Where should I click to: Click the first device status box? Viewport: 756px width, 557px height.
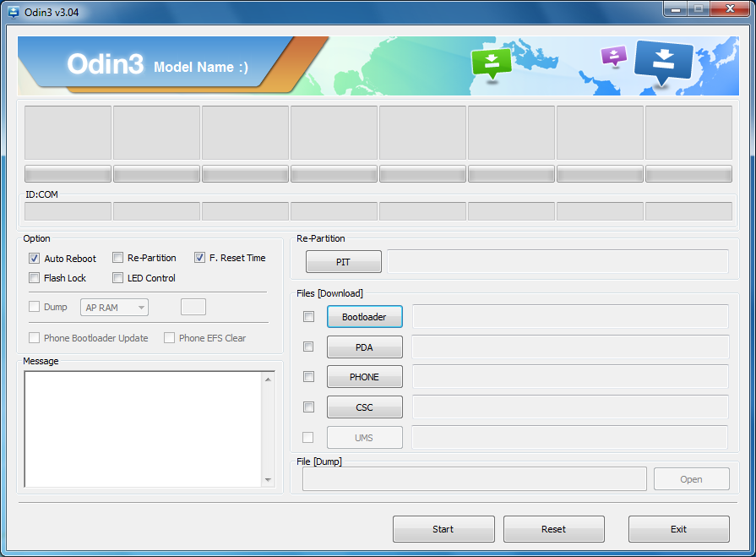[x=68, y=133]
